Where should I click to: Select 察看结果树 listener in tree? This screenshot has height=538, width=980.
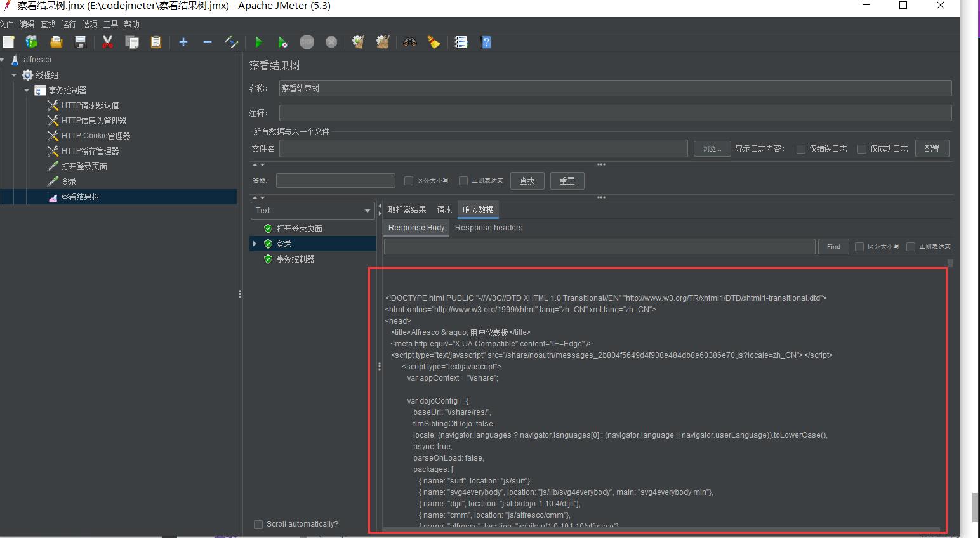(x=80, y=197)
